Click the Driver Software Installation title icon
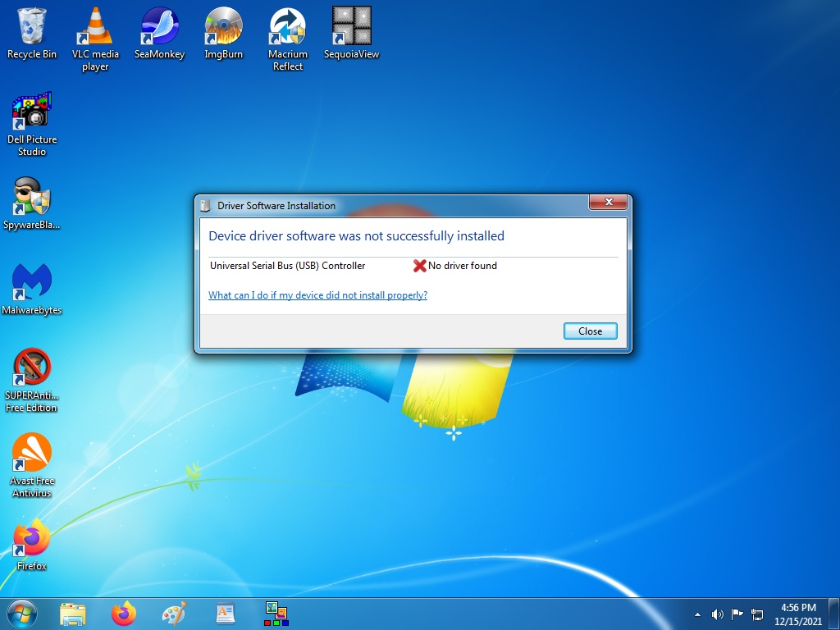The height and width of the screenshot is (630, 840). click(205, 206)
